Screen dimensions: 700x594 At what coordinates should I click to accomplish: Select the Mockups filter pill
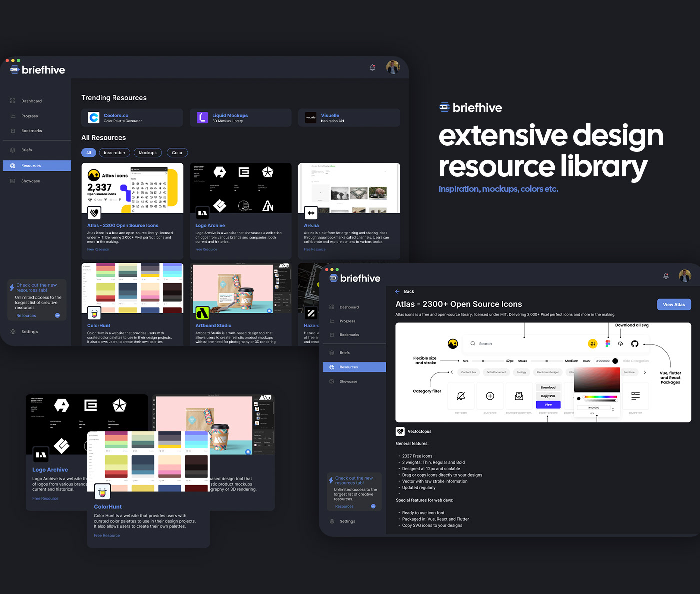148,153
